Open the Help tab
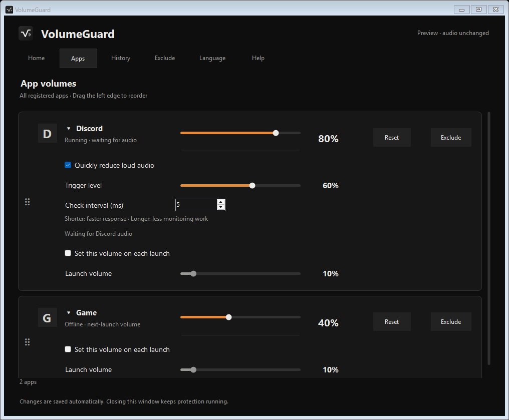 [x=258, y=58]
